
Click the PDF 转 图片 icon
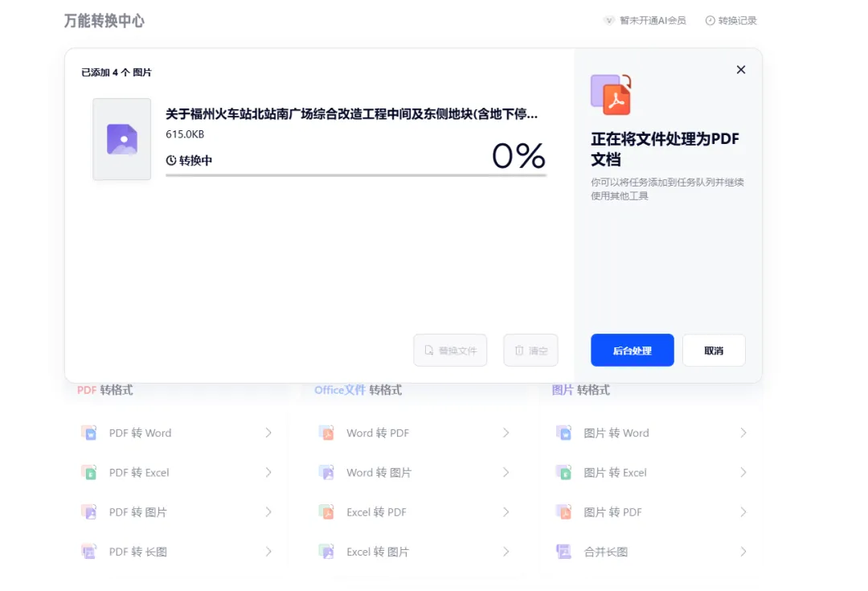pos(89,511)
